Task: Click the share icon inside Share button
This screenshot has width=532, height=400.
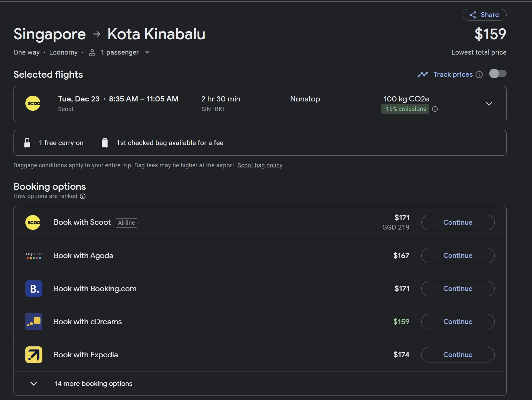Action: coord(473,15)
